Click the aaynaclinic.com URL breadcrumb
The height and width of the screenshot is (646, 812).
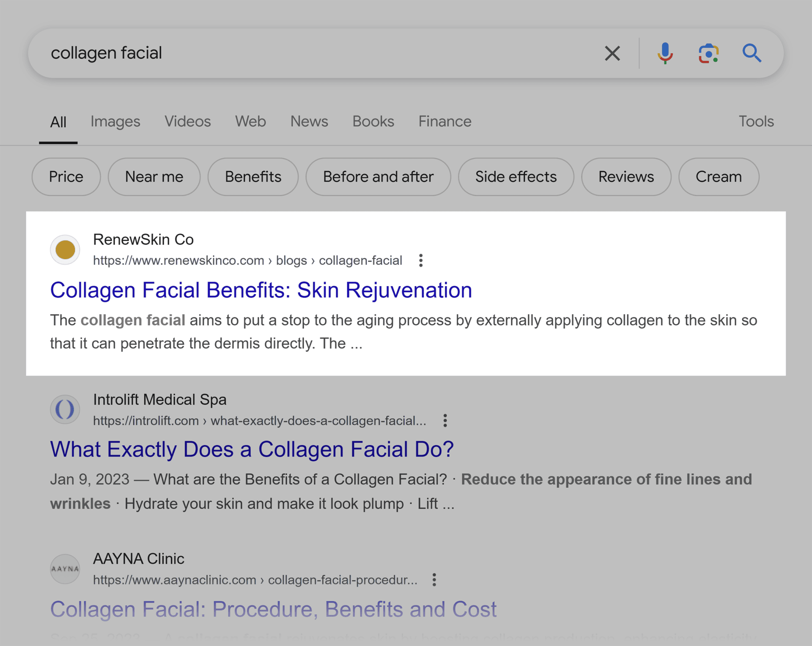click(255, 580)
